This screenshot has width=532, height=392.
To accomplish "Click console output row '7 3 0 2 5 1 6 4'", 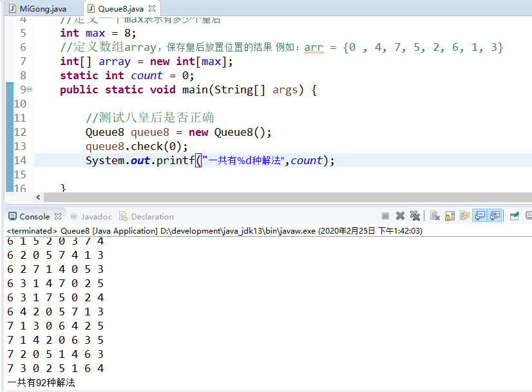I will (x=55, y=368).
